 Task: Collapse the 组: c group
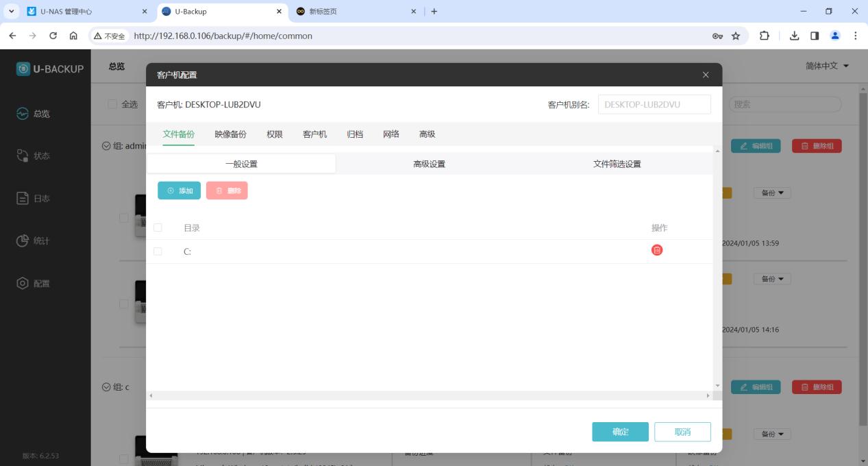[106, 387]
